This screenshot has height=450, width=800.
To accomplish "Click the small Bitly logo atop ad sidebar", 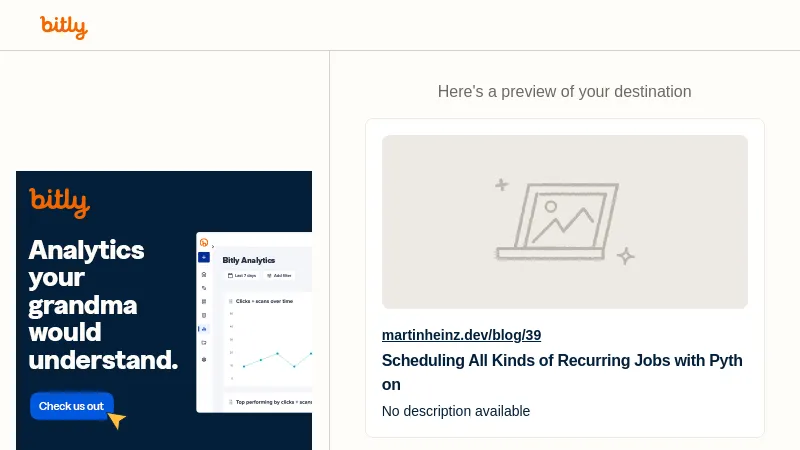I will 204,242.
